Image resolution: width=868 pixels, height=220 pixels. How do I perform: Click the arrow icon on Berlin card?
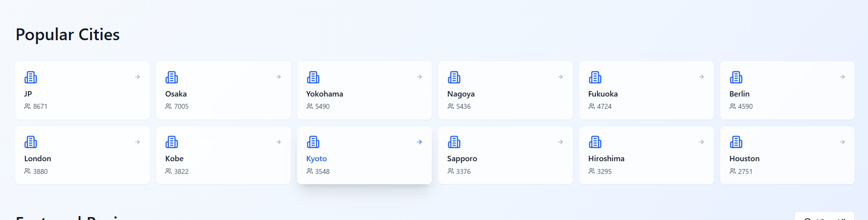pos(842,77)
